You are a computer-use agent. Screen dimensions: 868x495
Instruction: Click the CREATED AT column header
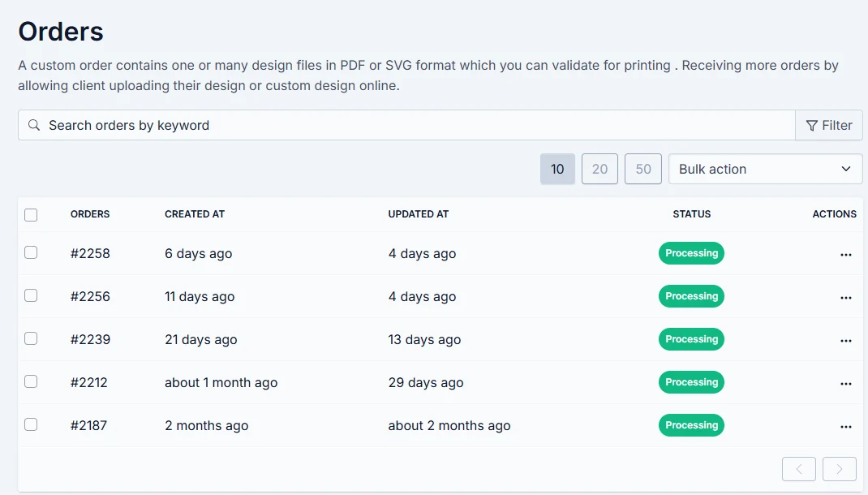click(195, 214)
